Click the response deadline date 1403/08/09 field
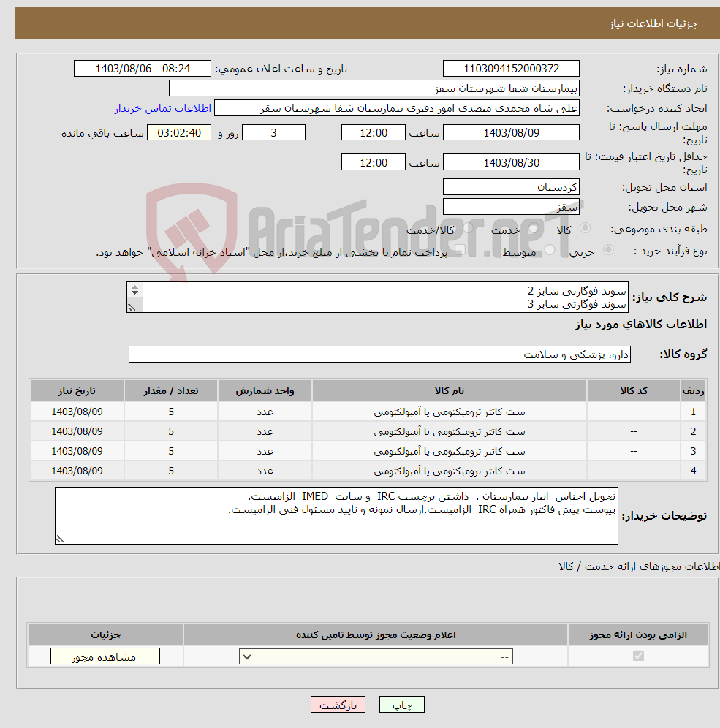The image size is (720, 728). (511, 133)
